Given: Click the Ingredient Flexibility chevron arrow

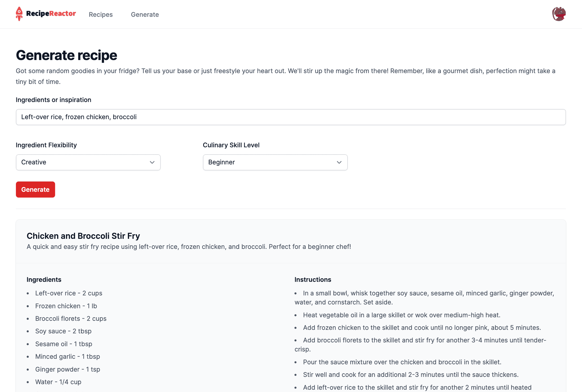Looking at the screenshot, I should (152, 162).
